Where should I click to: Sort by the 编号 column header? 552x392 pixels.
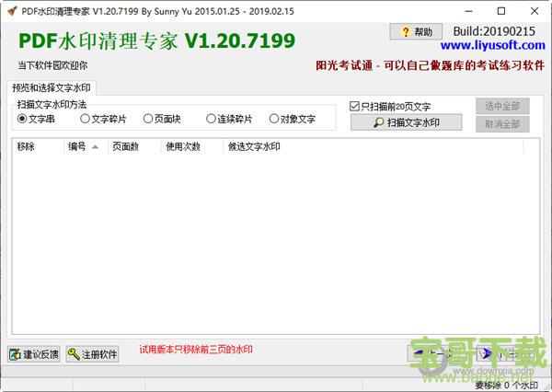(86, 146)
